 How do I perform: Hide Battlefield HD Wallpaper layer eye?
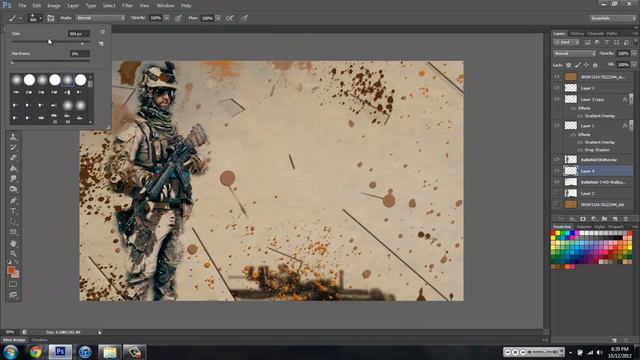[x=557, y=182]
